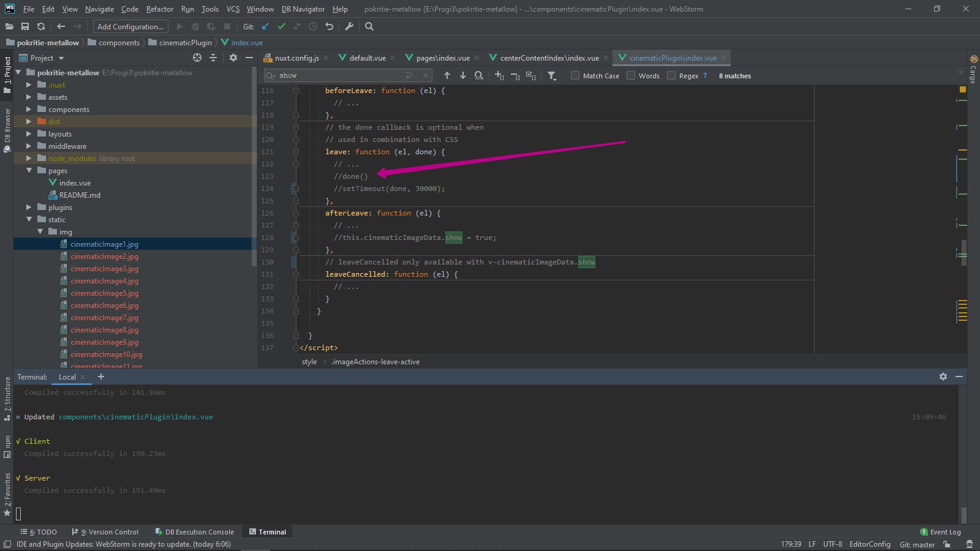Click the Git Revert undo icon
980x551 pixels.
pos(329,26)
